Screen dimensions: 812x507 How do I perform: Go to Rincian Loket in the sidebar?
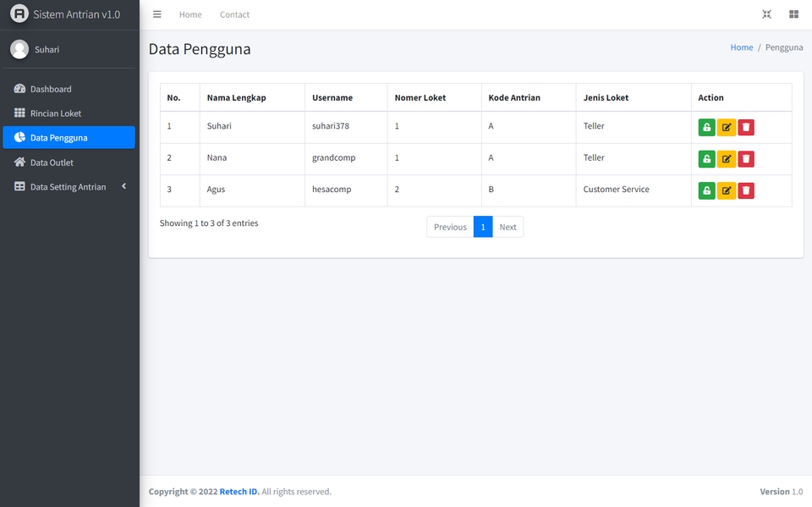click(x=69, y=113)
